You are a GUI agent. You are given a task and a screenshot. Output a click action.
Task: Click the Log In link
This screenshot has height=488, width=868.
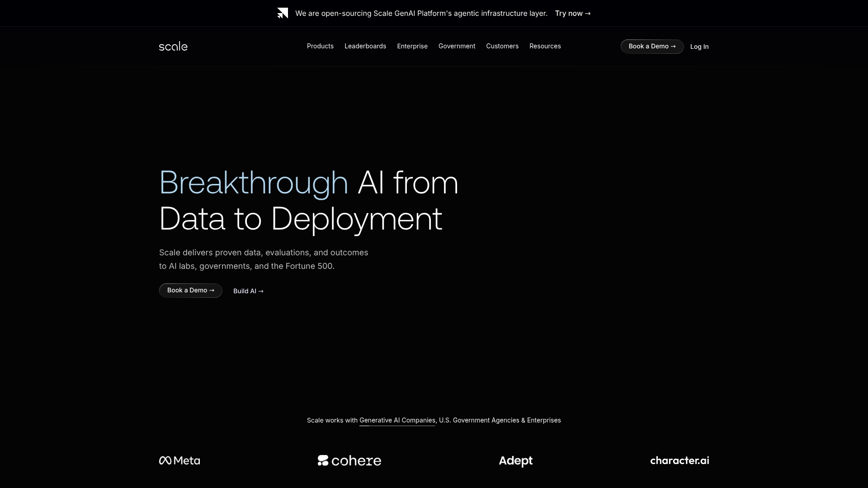tap(699, 47)
